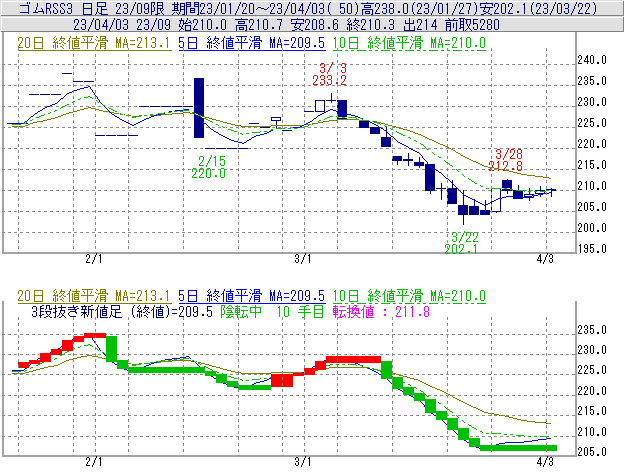Click the 200.0 price axis label
Screen dimensions: 624x475
click(592, 228)
